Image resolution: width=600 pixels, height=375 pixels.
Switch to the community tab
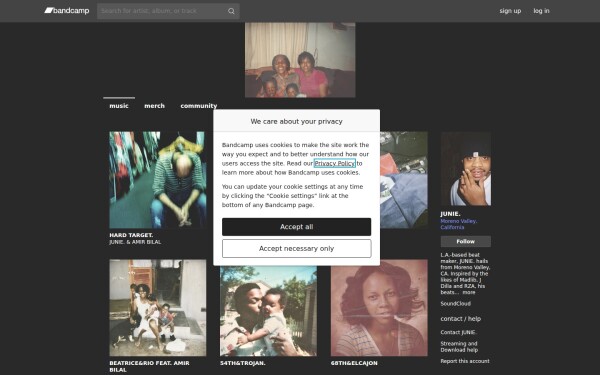coord(199,106)
